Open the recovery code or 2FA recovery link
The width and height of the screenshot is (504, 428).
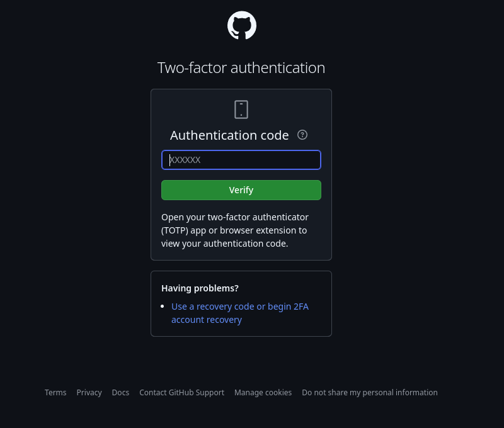coord(239,307)
